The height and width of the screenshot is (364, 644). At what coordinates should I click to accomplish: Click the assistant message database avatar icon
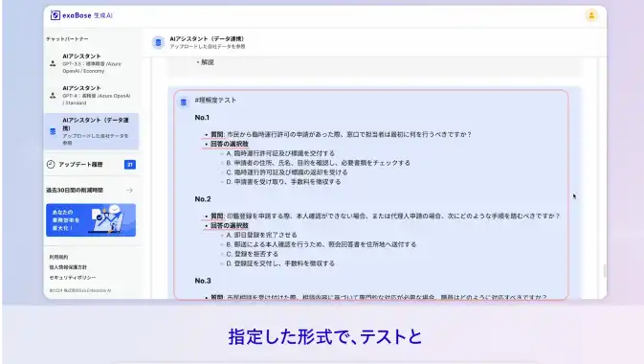pyautogui.click(x=184, y=102)
